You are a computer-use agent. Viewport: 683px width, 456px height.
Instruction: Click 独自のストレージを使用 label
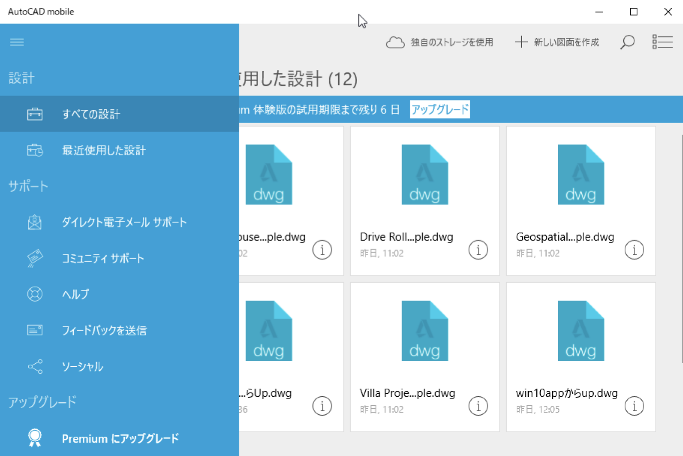(452, 42)
